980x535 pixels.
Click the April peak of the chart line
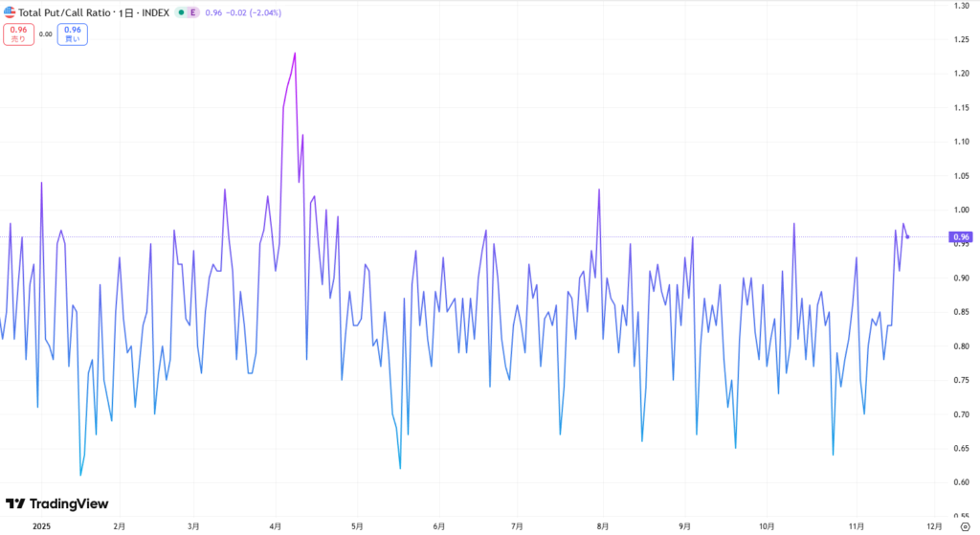(295, 53)
